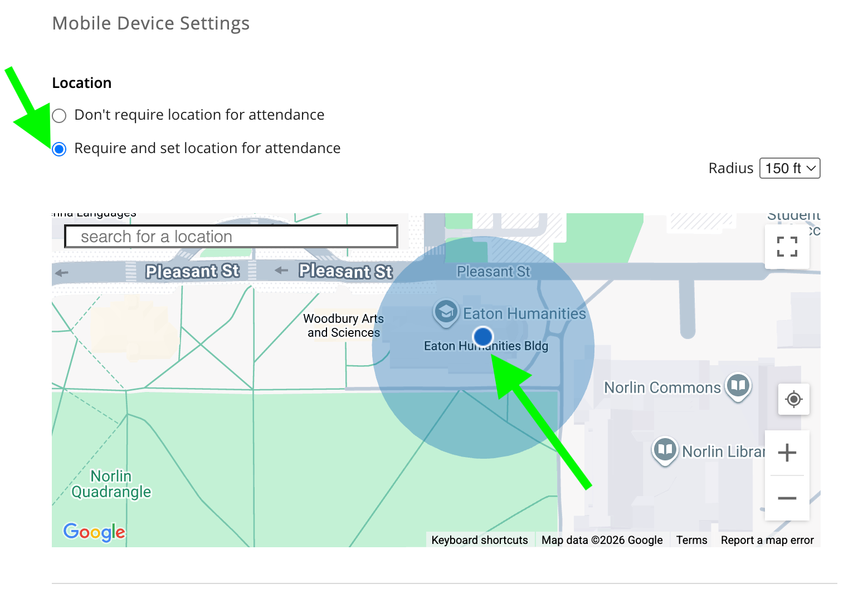The width and height of the screenshot is (868, 589).
Task: Open the Google logo link
Action: pyautogui.click(x=94, y=532)
